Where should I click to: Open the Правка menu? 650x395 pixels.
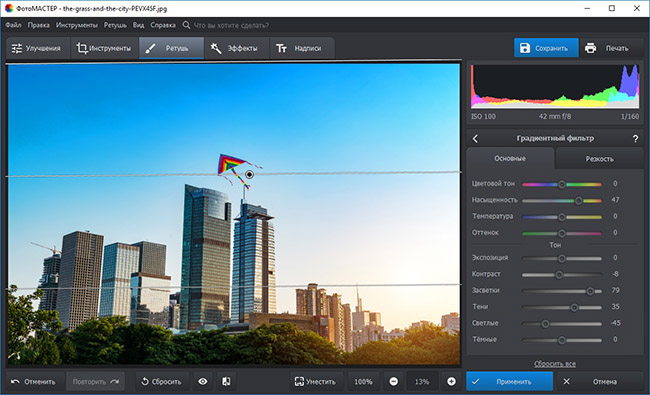point(39,25)
